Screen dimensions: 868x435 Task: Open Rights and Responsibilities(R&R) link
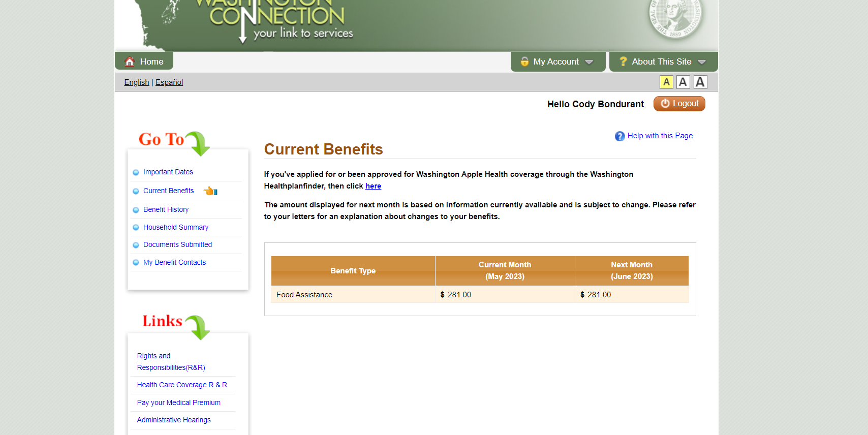coord(171,362)
